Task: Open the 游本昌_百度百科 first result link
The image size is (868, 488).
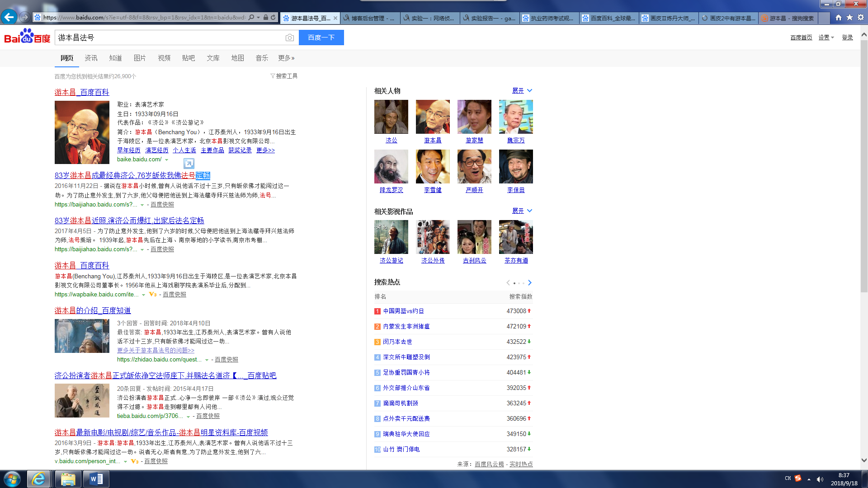Action: pyautogui.click(x=82, y=92)
